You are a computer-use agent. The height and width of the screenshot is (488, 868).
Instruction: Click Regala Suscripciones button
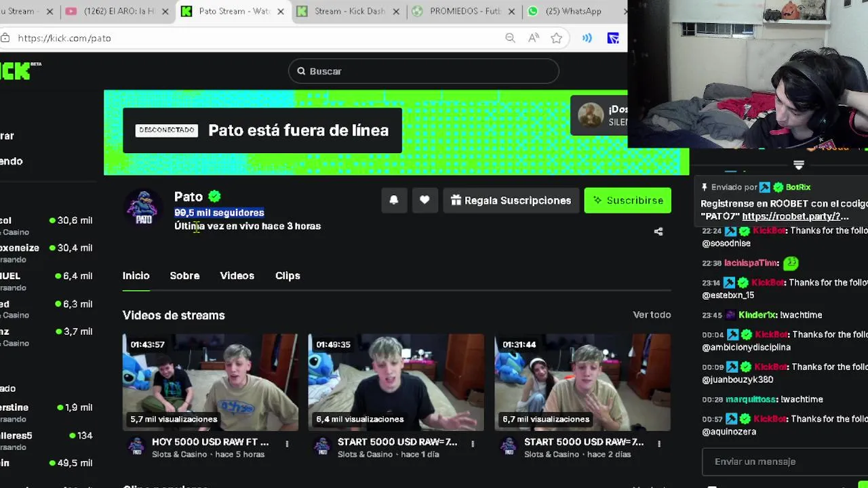click(x=511, y=201)
